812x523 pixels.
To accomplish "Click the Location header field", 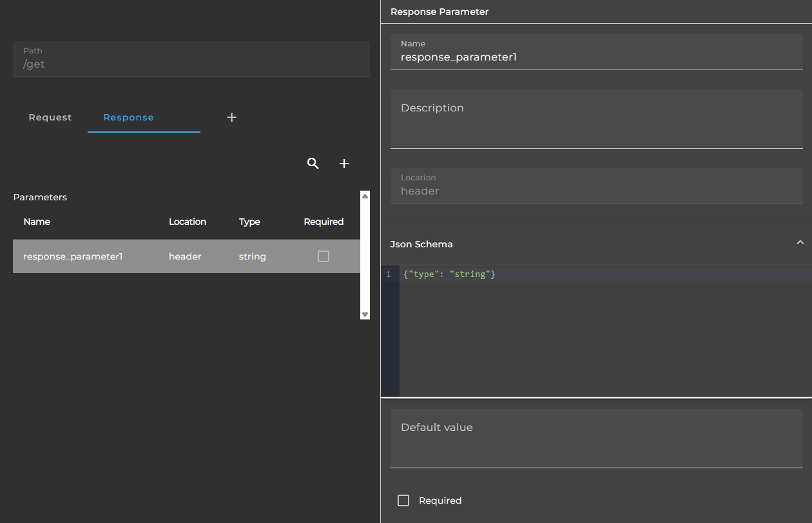I will (x=597, y=186).
